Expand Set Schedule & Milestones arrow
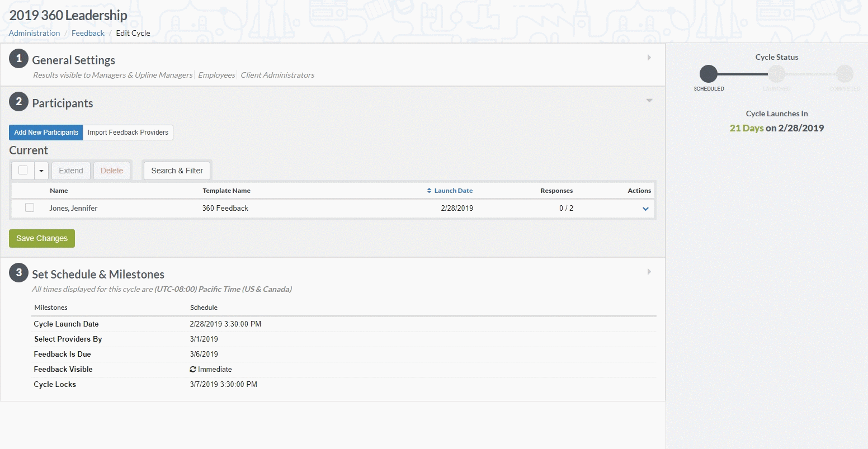 (x=649, y=272)
